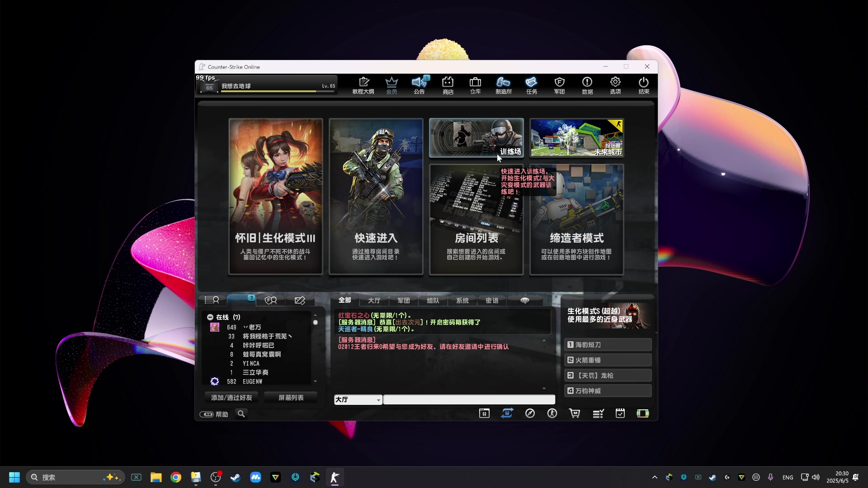Click the 添加/通过好友 button
The width and height of the screenshot is (868, 488).
pos(231,398)
